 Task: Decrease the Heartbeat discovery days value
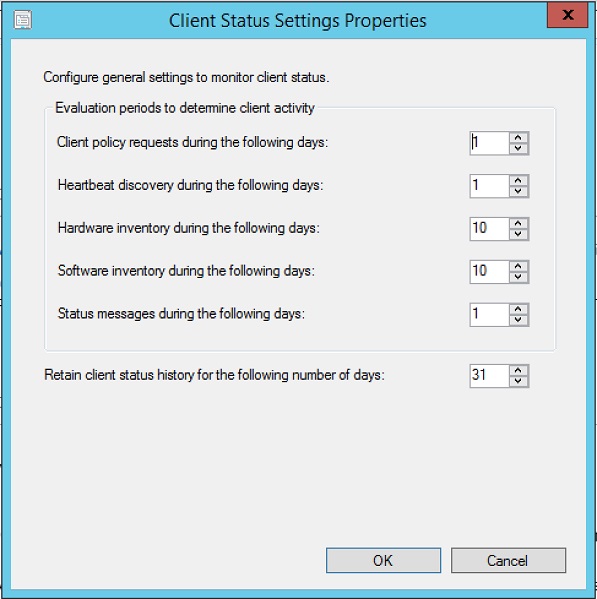pyautogui.click(x=518, y=191)
